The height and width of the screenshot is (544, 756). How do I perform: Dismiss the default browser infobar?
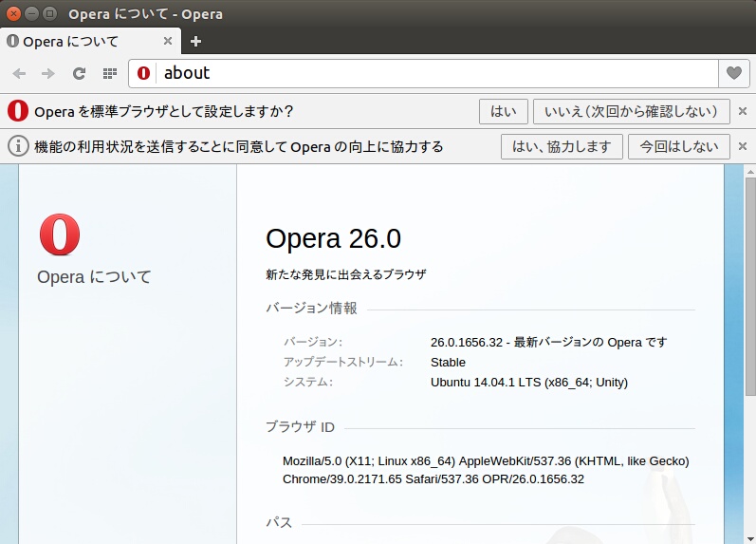pos(743,111)
